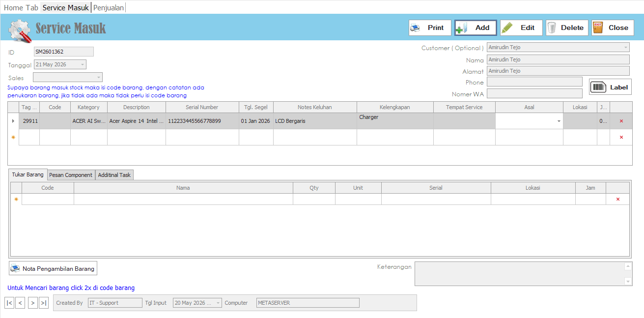
Task: Click the Created By field IT - Support
Action: tap(115, 303)
